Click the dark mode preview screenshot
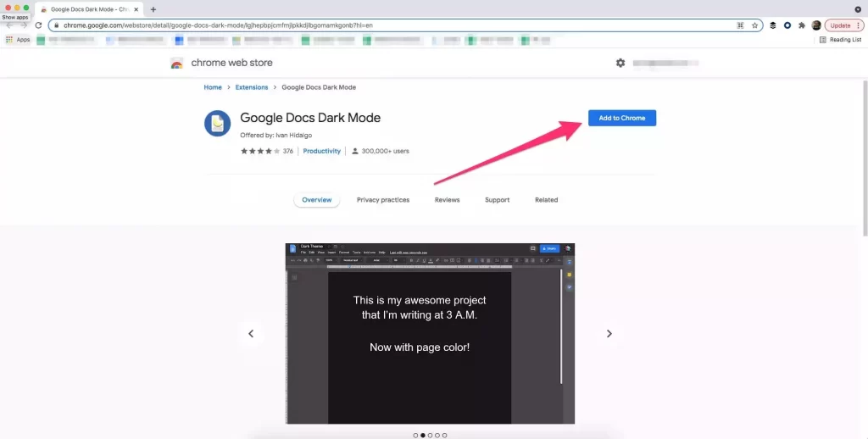Viewport: 868px width, 439px height. click(430, 334)
